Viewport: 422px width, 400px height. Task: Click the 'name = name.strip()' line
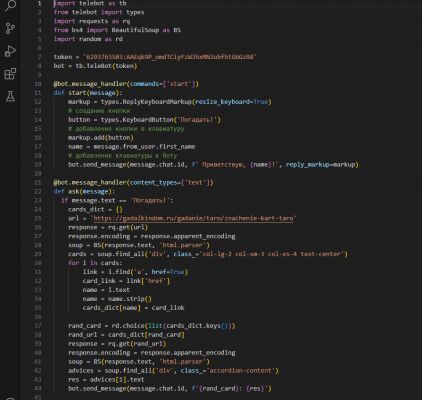point(117,299)
